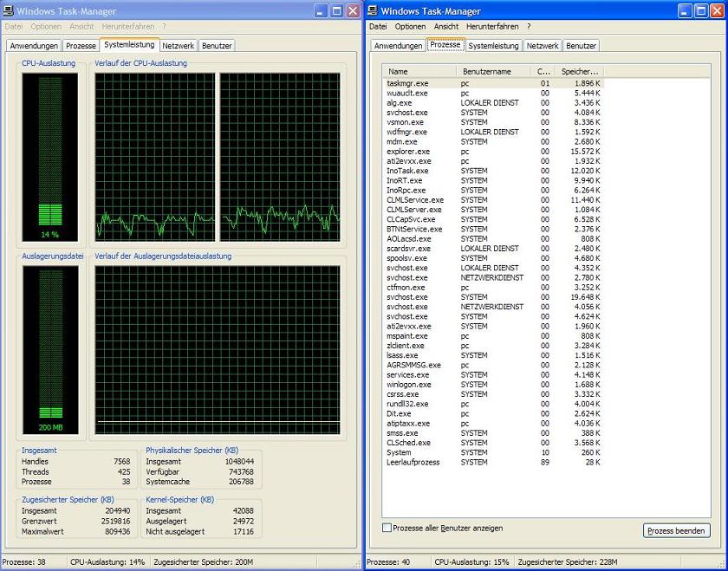Switch to Netzwerk tab in the left window
Image resolution: width=728 pixels, height=571 pixels.
[178, 46]
